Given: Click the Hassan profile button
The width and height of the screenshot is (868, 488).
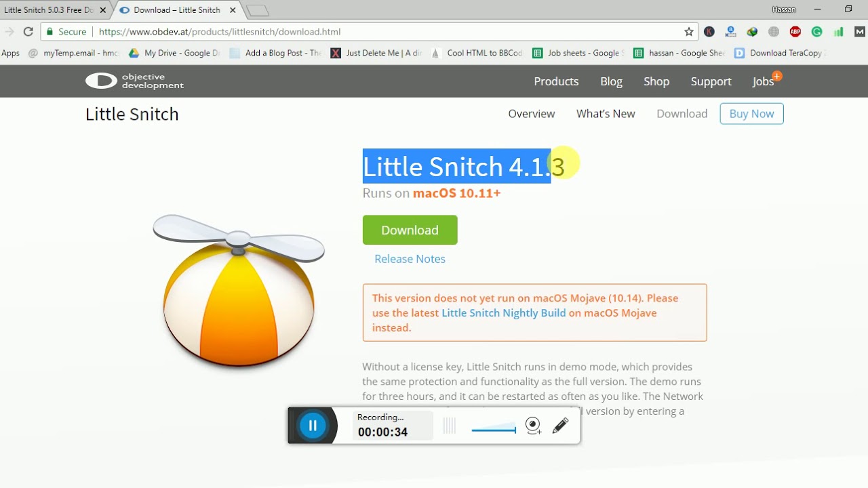Looking at the screenshot, I should tap(784, 9).
